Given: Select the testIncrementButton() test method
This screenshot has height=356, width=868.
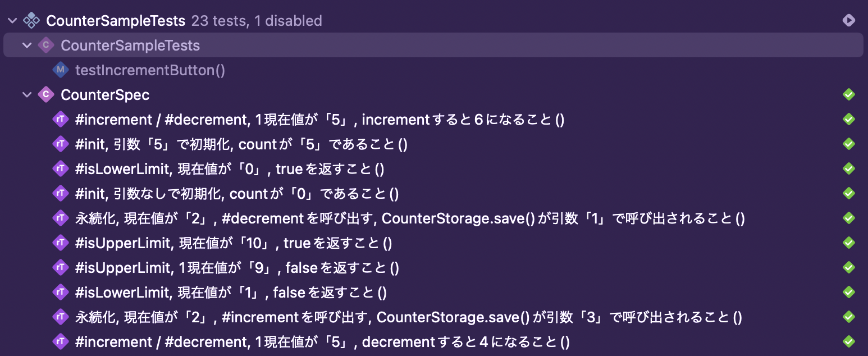Looking at the screenshot, I should pos(150,70).
